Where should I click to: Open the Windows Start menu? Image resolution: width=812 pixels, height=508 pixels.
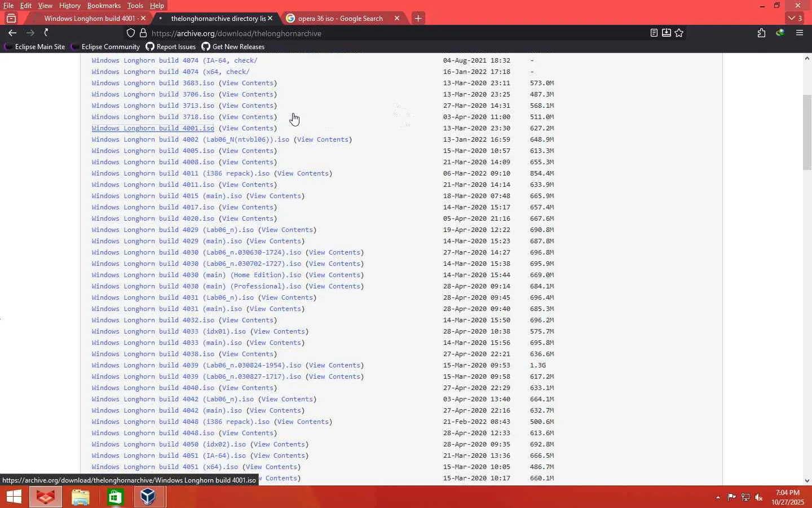[x=14, y=497]
